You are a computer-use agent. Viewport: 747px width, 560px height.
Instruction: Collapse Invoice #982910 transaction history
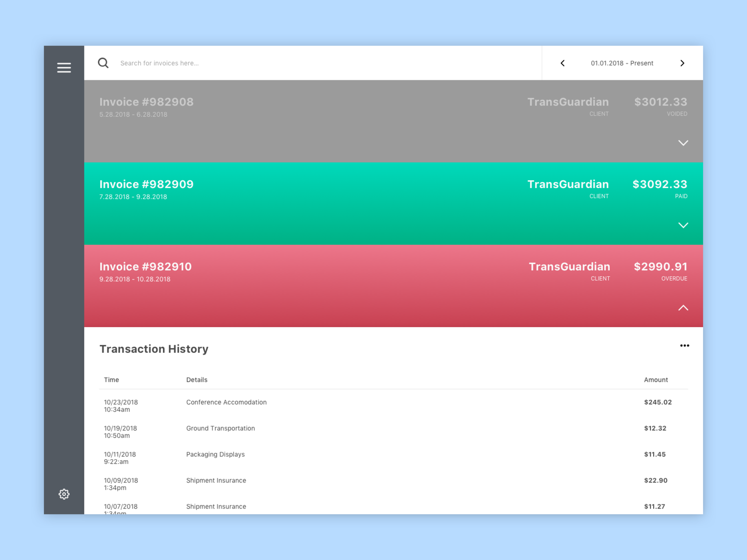tap(684, 308)
